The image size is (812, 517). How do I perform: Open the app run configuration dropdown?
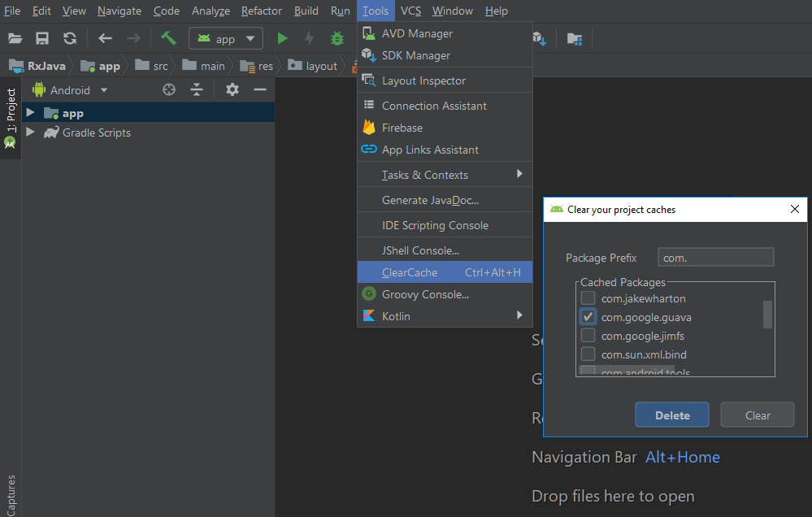pyautogui.click(x=226, y=38)
